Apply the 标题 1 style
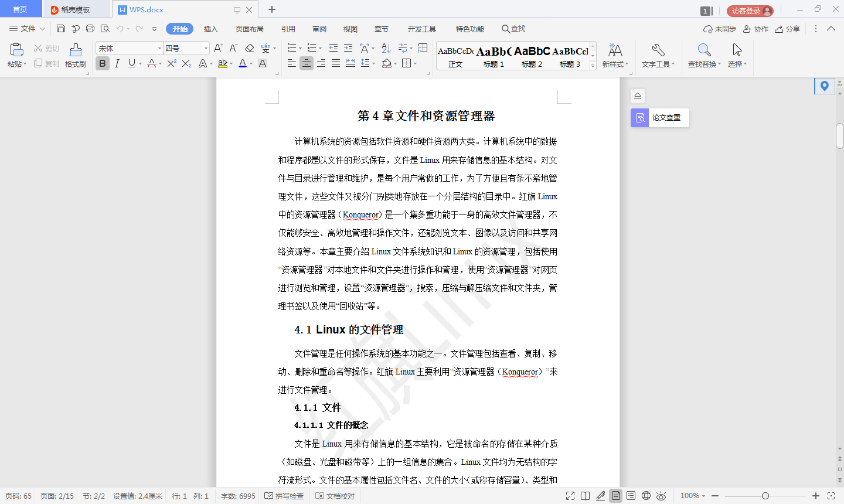 (494, 57)
